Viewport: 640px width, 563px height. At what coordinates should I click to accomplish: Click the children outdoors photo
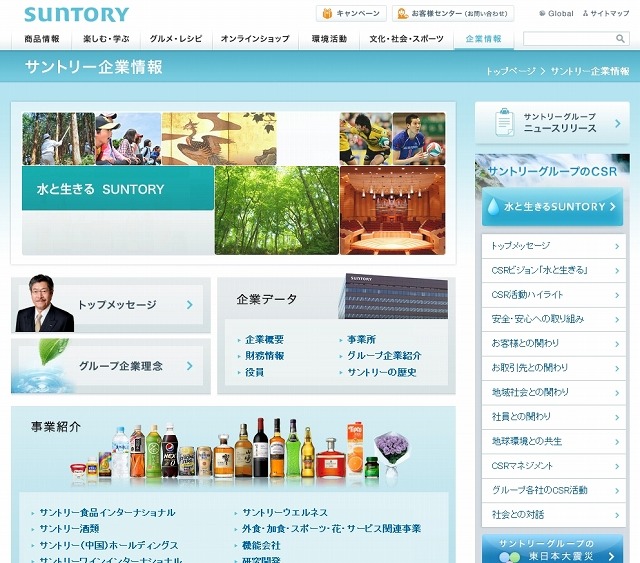tap(128, 139)
